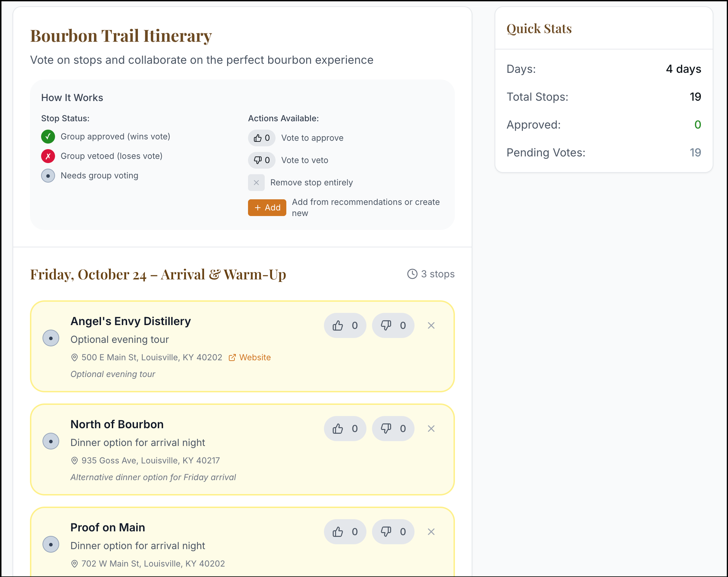Click the orange Add button

[x=267, y=208]
